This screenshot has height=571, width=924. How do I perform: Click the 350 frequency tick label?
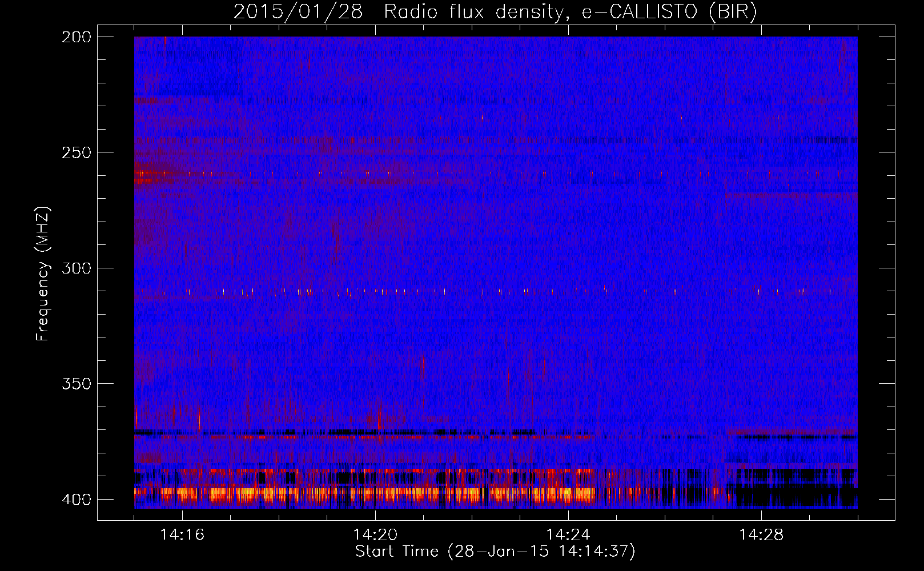coord(77,384)
